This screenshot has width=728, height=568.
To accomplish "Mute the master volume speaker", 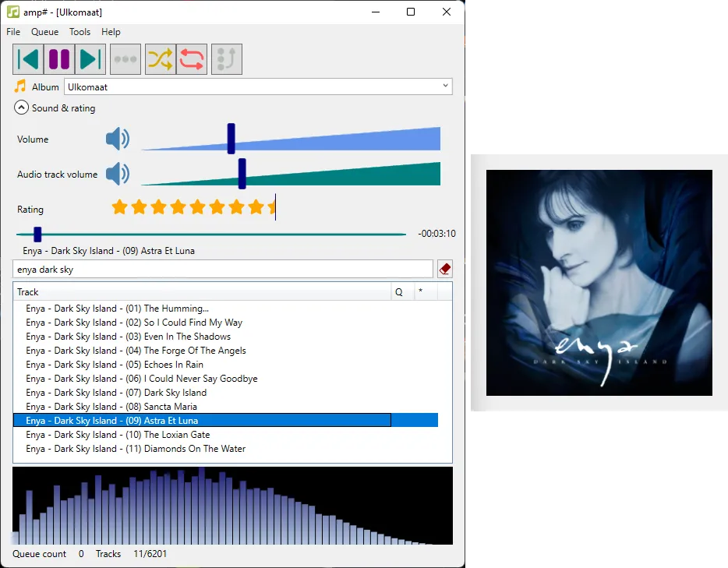I will tap(118, 139).
